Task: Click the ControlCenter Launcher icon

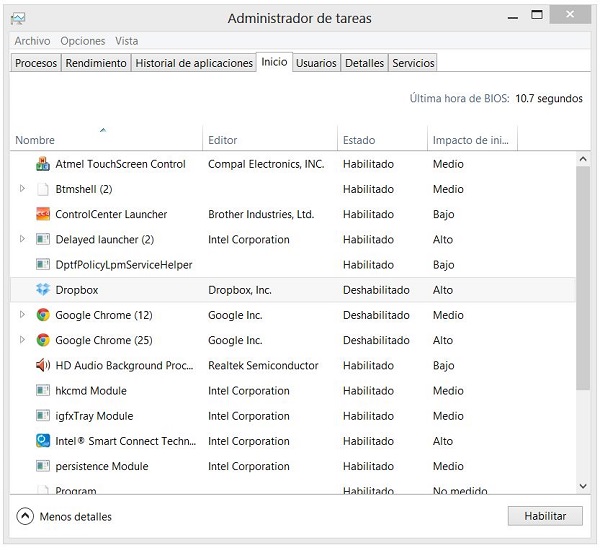Action: [x=43, y=214]
